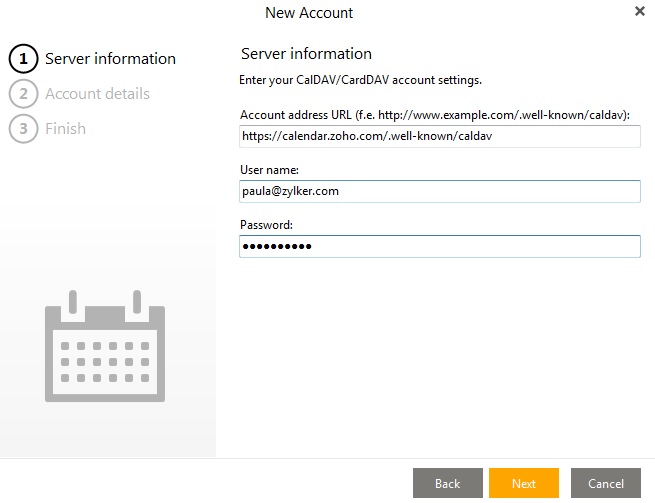Close the New Account dialog

click(640, 12)
